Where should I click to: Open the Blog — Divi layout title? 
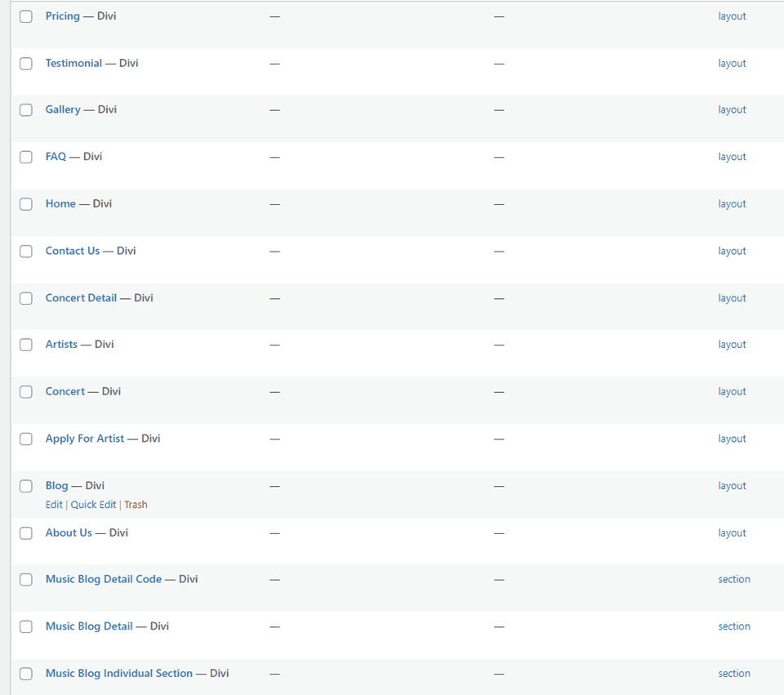tap(57, 486)
